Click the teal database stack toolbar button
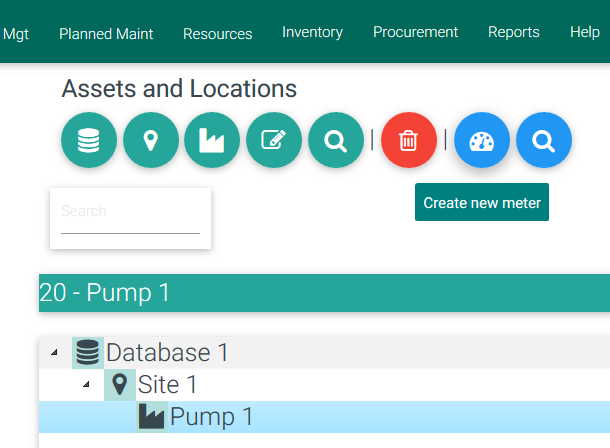610x448 pixels. (x=89, y=140)
